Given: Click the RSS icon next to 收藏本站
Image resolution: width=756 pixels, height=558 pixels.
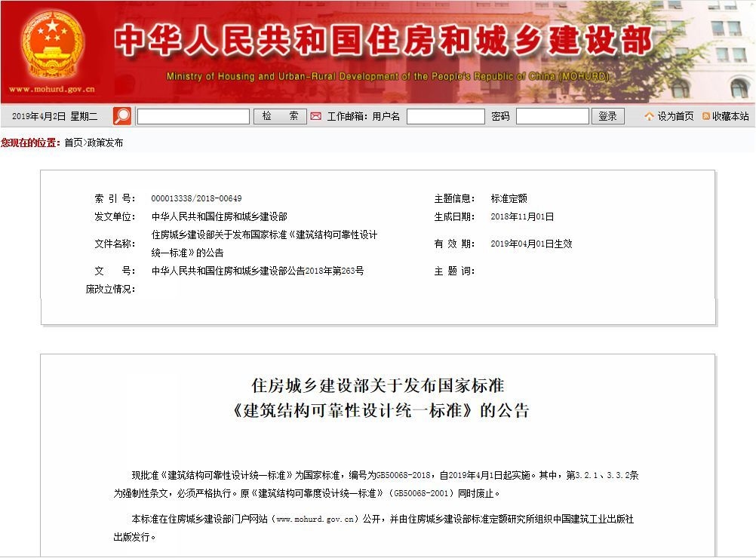Looking at the screenshot, I should (x=706, y=115).
